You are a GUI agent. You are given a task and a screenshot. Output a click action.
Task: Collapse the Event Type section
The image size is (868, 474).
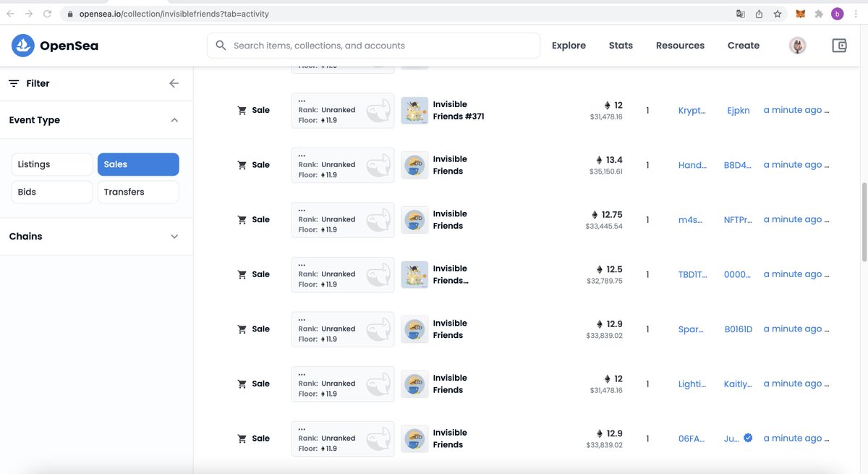(x=174, y=120)
